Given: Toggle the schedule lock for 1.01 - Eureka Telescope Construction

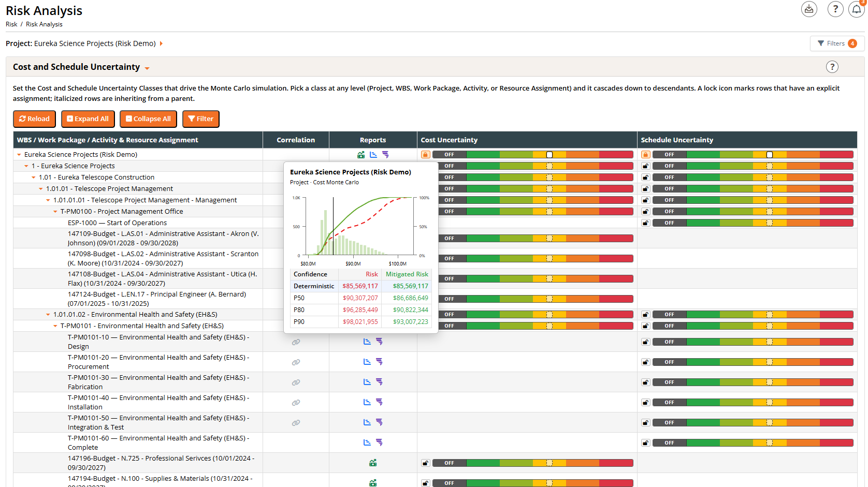Looking at the screenshot, I should [x=646, y=178].
